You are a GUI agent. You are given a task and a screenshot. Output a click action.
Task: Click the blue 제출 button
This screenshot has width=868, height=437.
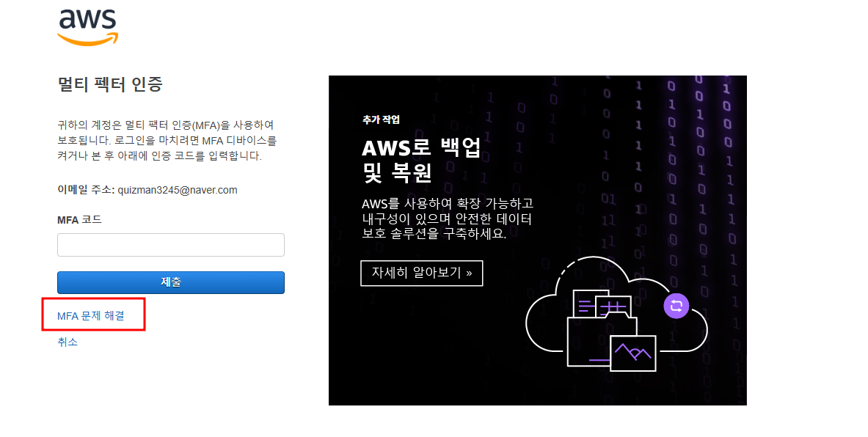tap(170, 282)
